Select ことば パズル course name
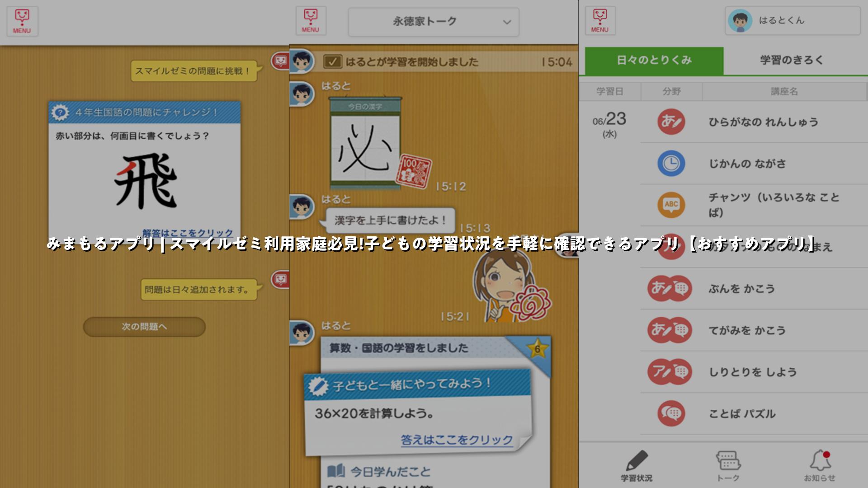Image resolution: width=868 pixels, height=488 pixels. click(742, 413)
